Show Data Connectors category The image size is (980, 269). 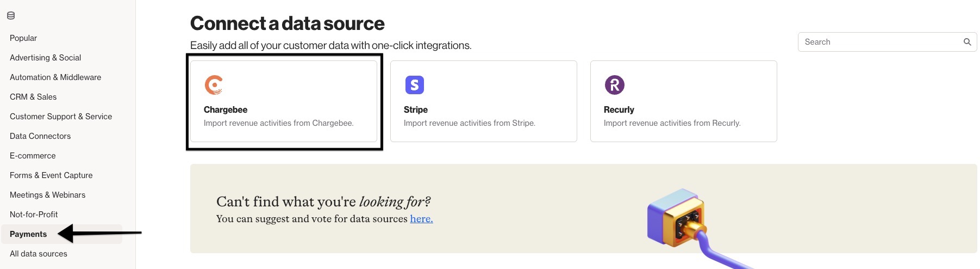point(40,136)
